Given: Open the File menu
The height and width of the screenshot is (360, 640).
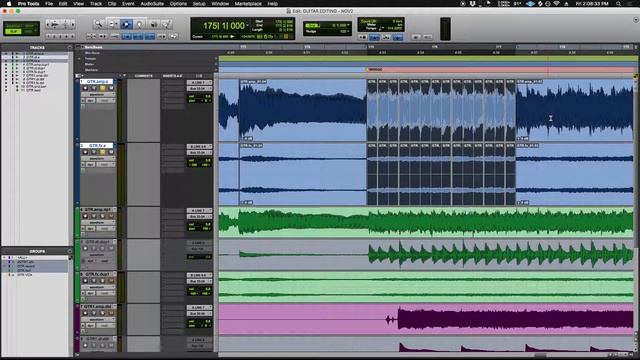Looking at the screenshot, I should [x=49, y=4].
